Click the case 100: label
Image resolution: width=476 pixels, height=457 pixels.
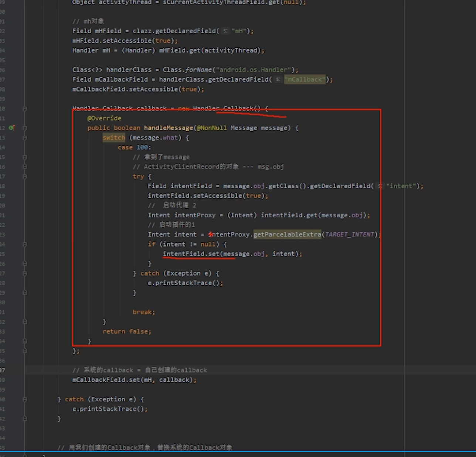coord(135,147)
